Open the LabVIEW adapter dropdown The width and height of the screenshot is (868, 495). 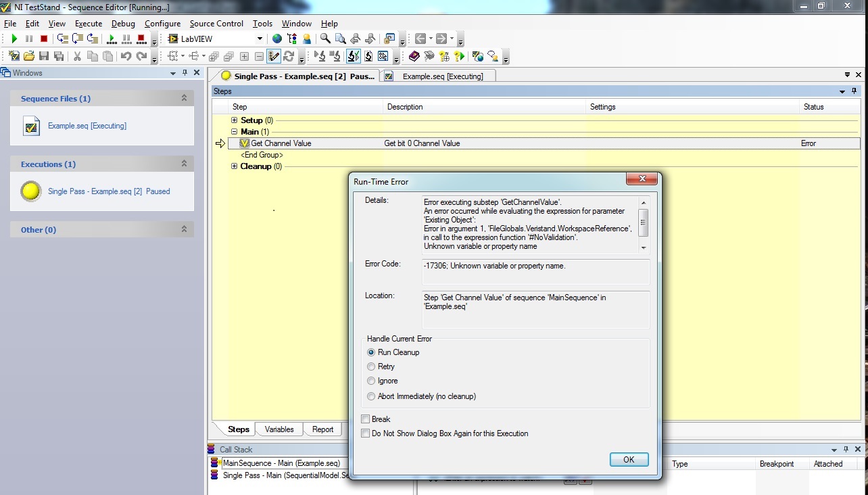(260, 39)
